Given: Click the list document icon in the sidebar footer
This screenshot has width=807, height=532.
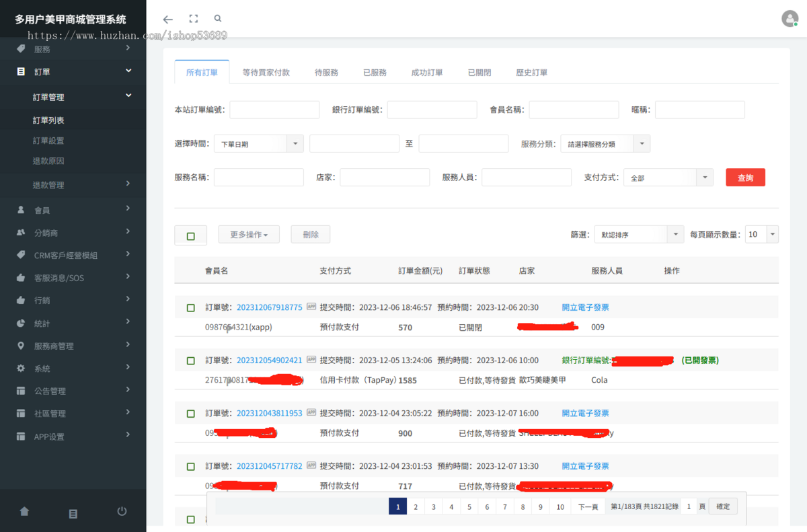Looking at the screenshot, I should point(73,514).
